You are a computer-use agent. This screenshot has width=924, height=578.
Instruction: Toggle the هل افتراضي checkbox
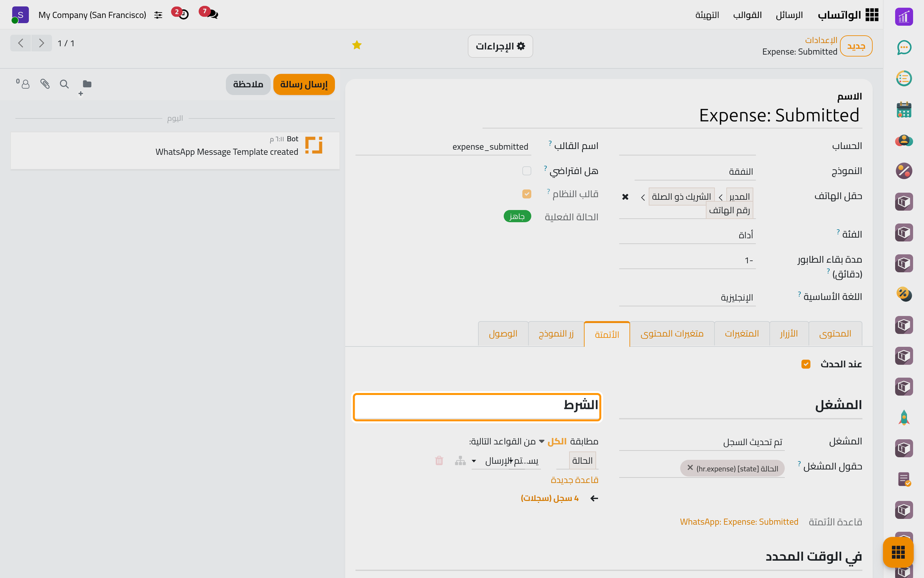(526, 171)
